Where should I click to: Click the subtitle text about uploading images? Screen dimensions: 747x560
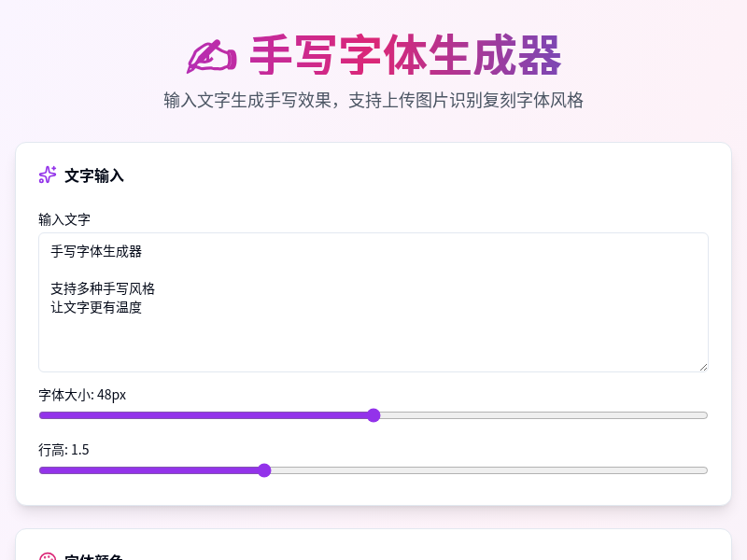click(373, 100)
